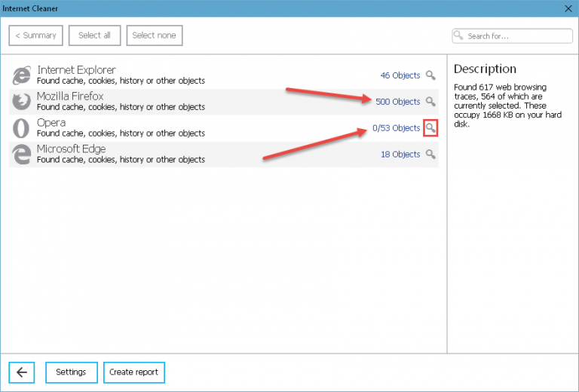Click the search magnifier in search box
This screenshot has width=579, height=392.
458,35
